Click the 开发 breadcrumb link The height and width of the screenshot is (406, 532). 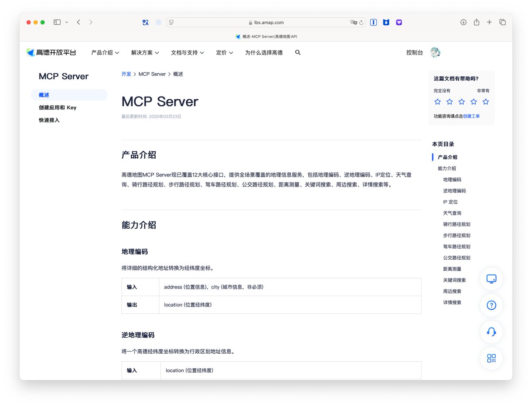(126, 74)
